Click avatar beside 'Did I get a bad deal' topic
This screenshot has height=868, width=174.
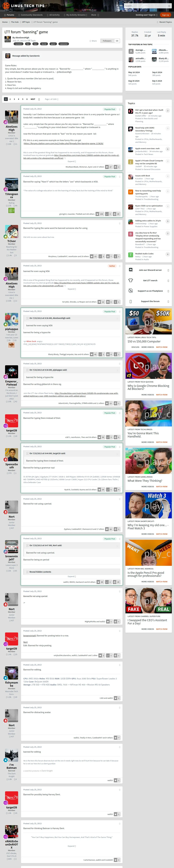coord(131,111)
